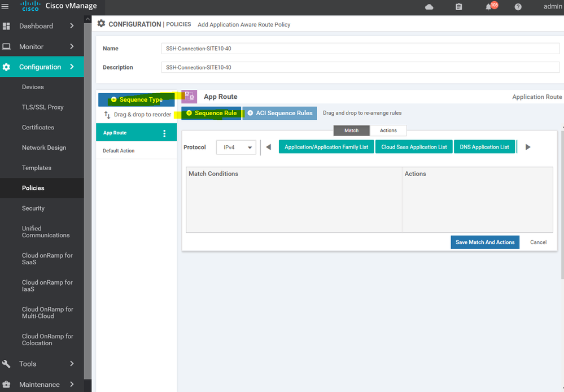Click the Monitor laptop icon
The image size is (564, 392).
(6, 46)
